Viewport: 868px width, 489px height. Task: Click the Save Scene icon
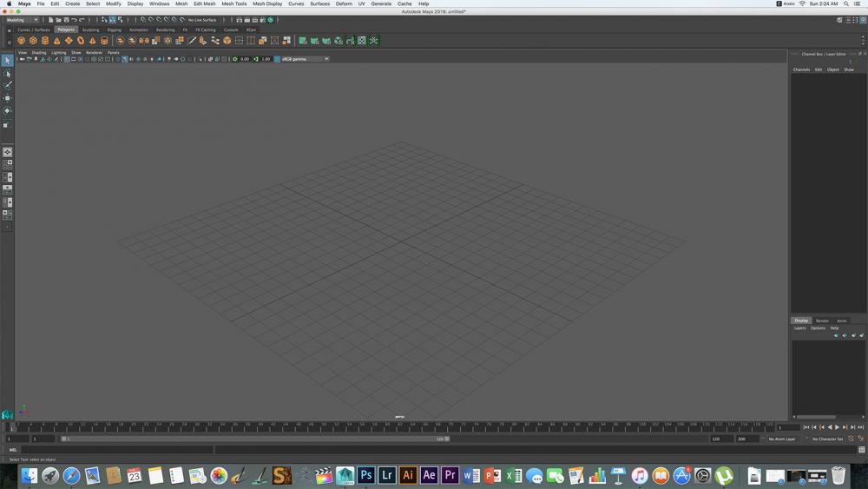click(x=66, y=20)
